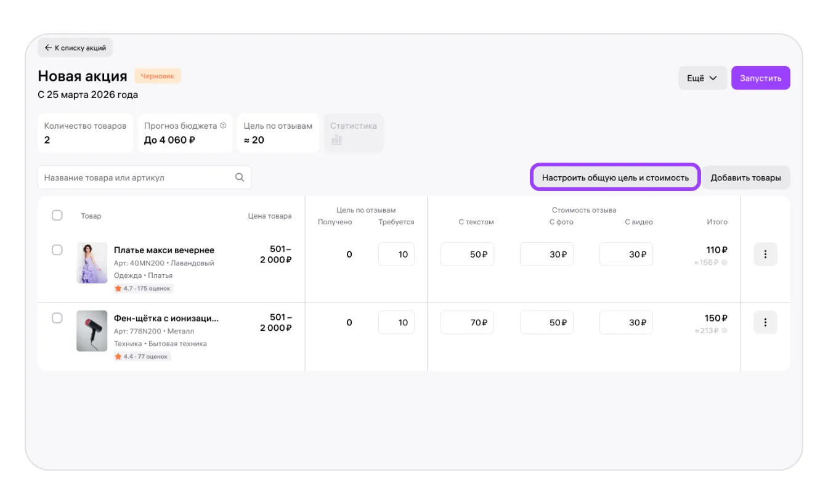Click text review cost field showing 70 ₽
This screenshot has height=504, width=828.
pos(467,322)
